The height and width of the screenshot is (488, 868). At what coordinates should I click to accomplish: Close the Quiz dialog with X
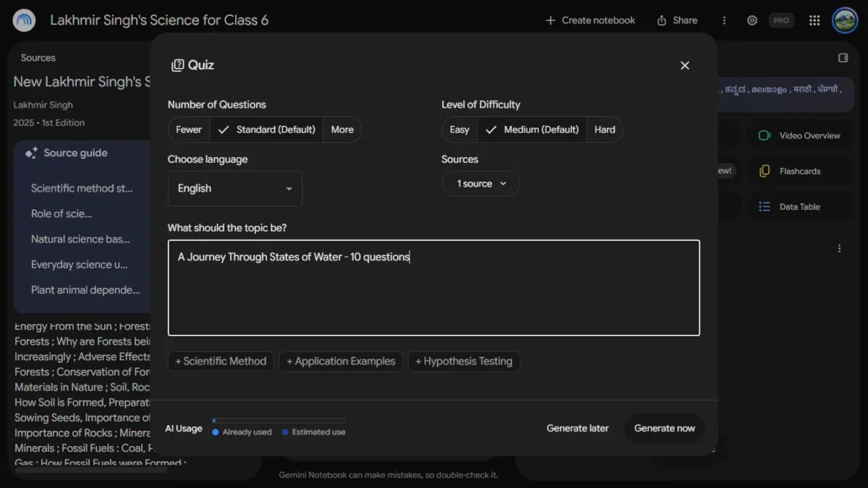(685, 65)
